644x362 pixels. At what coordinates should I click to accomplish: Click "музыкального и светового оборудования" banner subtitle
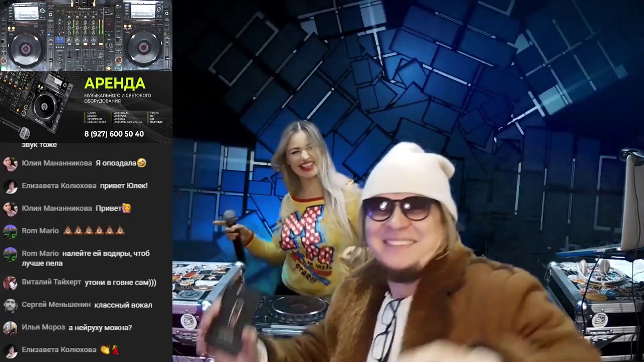tap(117, 98)
